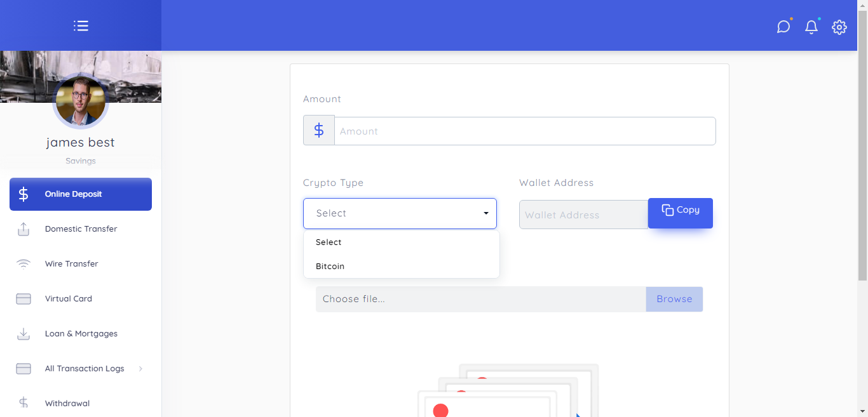The height and width of the screenshot is (417, 868).
Task: Open the settings gear icon
Action: [x=839, y=27]
